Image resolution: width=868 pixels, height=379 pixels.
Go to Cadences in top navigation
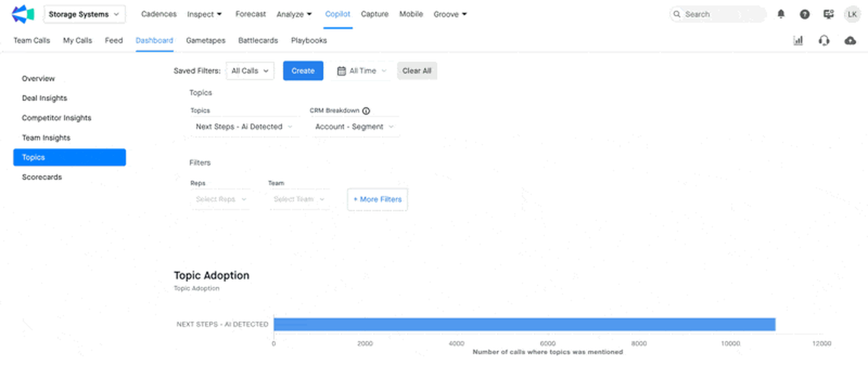pyautogui.click(x=159, y=14)
